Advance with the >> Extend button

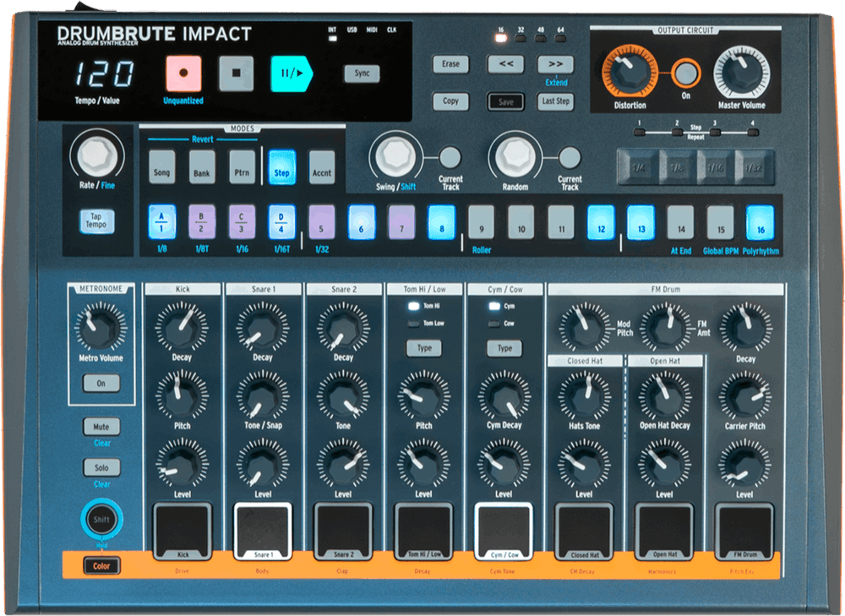click(x=555, y=64)
